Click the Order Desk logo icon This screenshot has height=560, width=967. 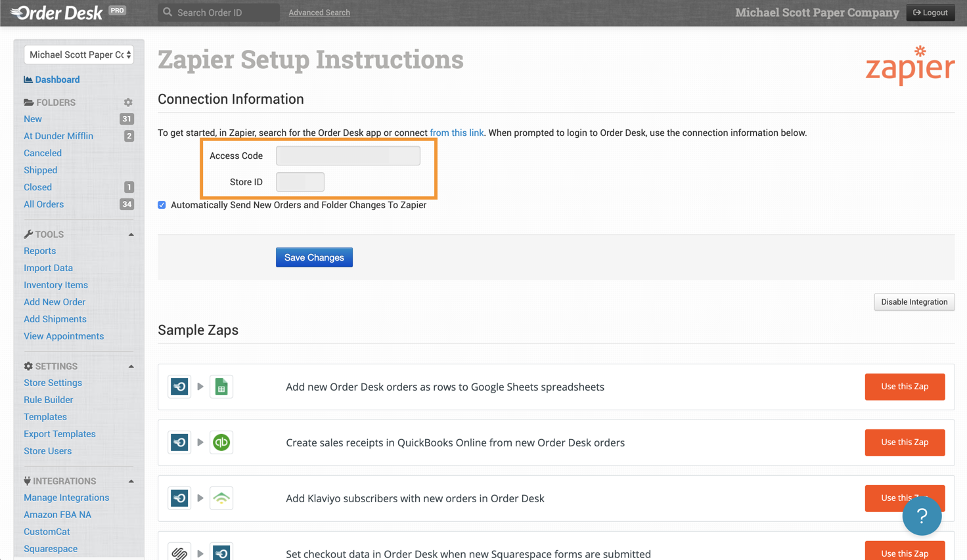tap(19, 12)
